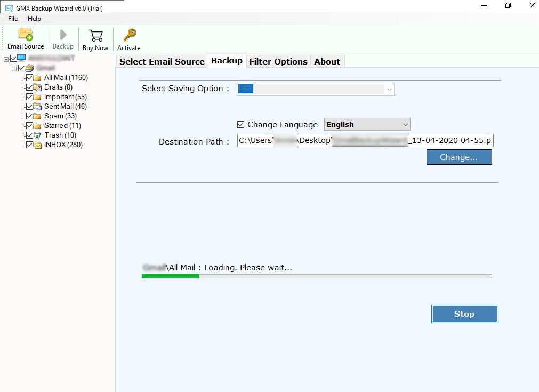Click the 'Destination Path :' label
539x392 pixels.
(194, 142)
